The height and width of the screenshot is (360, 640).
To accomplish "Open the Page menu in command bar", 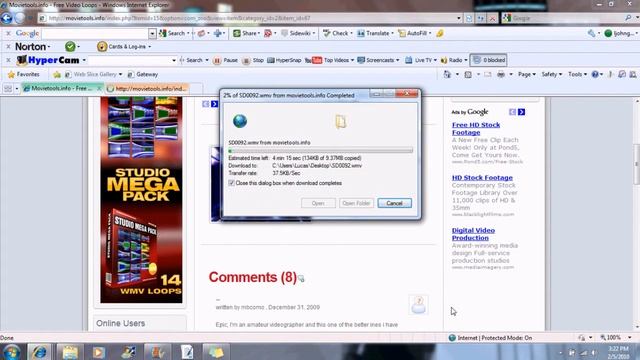I will tap(527, 75).
